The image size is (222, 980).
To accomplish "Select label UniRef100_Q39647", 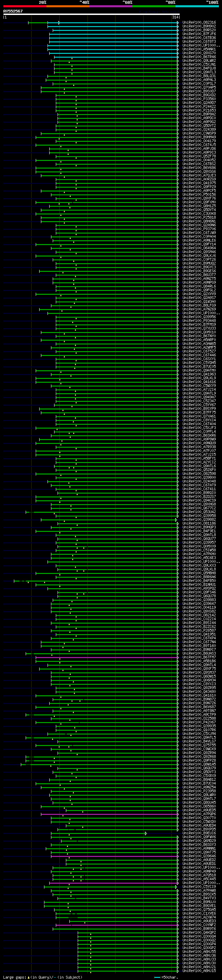I will [x=199, y=604].
